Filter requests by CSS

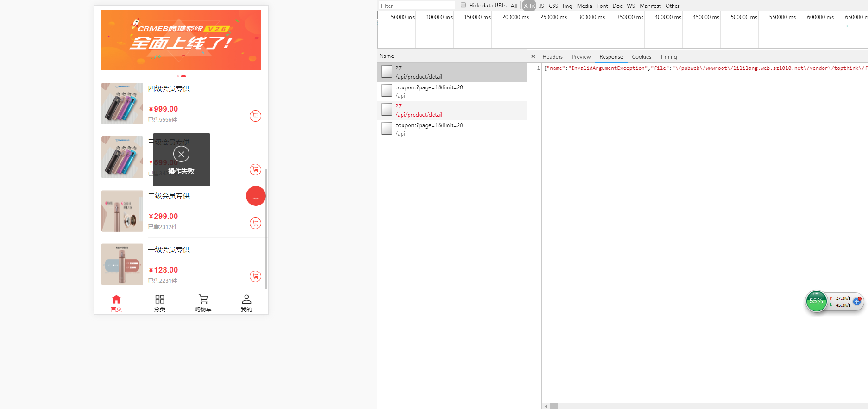tap(554, 6)
